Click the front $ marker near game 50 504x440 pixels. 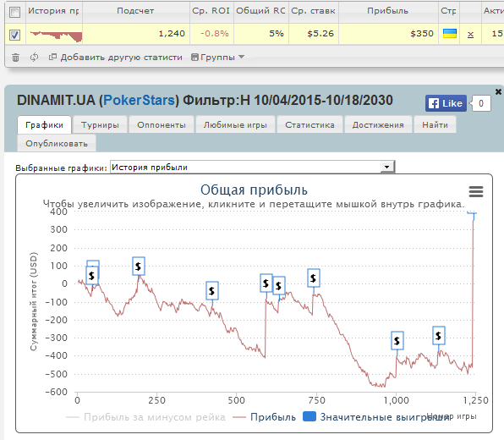coord(92,275)
